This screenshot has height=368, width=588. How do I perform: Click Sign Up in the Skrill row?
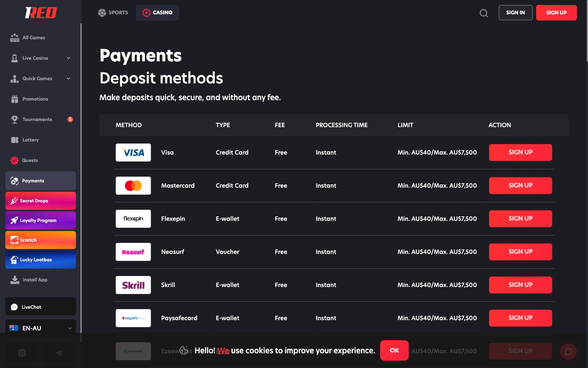pyautogui.click(x=521, y=285)
